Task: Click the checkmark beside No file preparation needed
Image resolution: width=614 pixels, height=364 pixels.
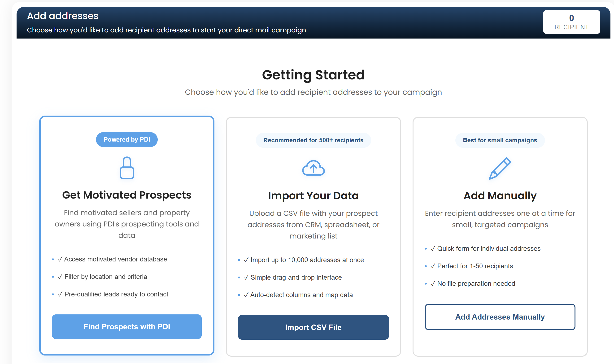Action: (x=433, y=283)
